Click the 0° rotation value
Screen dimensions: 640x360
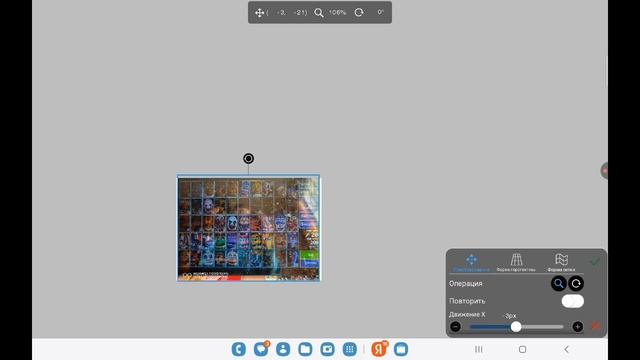click(380, 12)
